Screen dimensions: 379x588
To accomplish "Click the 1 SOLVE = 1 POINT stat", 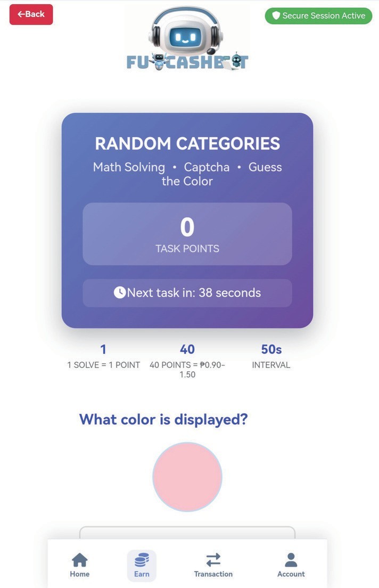I will tap(103, 357).
